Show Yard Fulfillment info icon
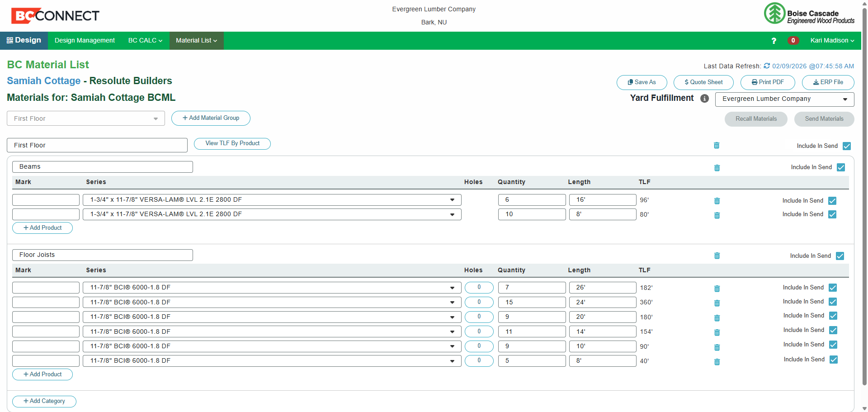Image resolution: width=868 pixels, height=412 pixels. pyautogui.click(x=704, y=99)
